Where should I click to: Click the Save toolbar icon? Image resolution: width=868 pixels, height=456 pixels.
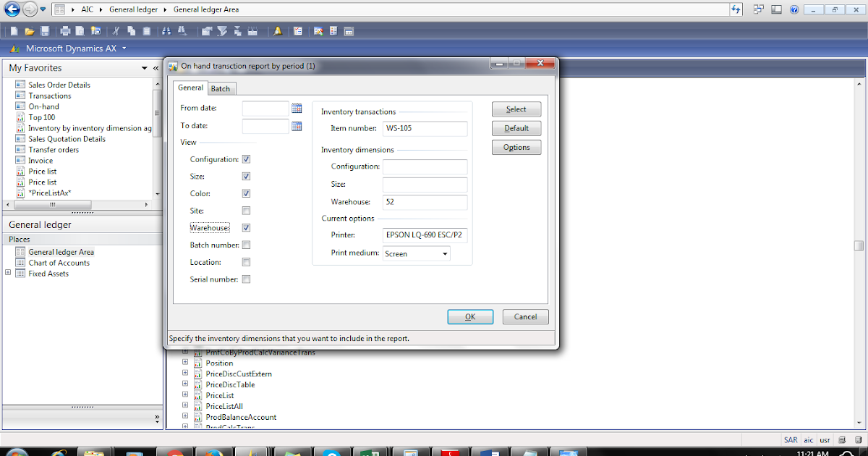tap(45, 31)
